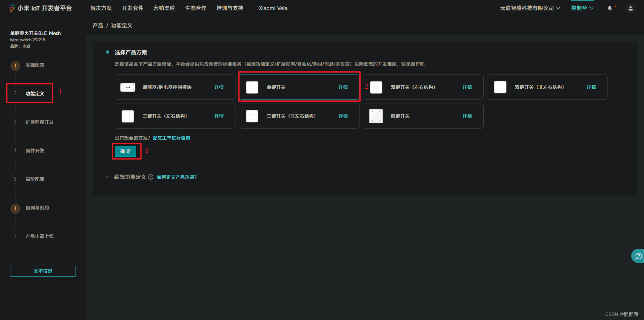Viewport: 644px width, 320px height.
Task: Click the 基本信息 button
Action: pos(43,271)
